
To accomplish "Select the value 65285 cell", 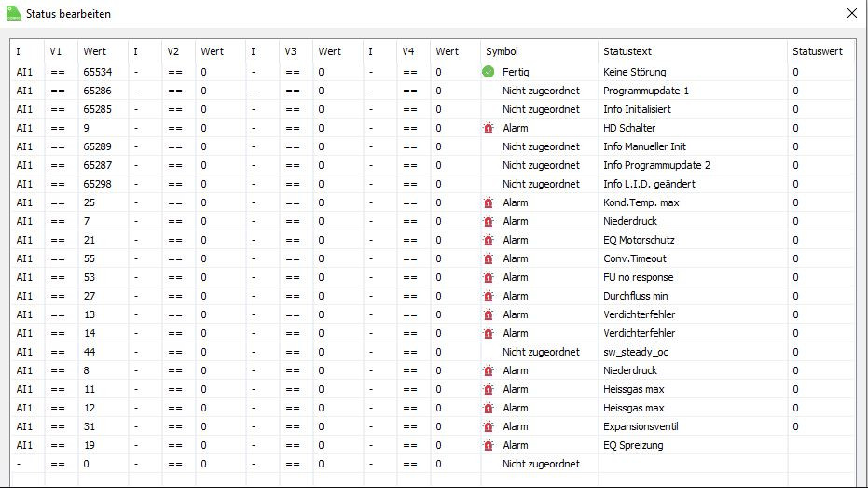I will 97,110.
